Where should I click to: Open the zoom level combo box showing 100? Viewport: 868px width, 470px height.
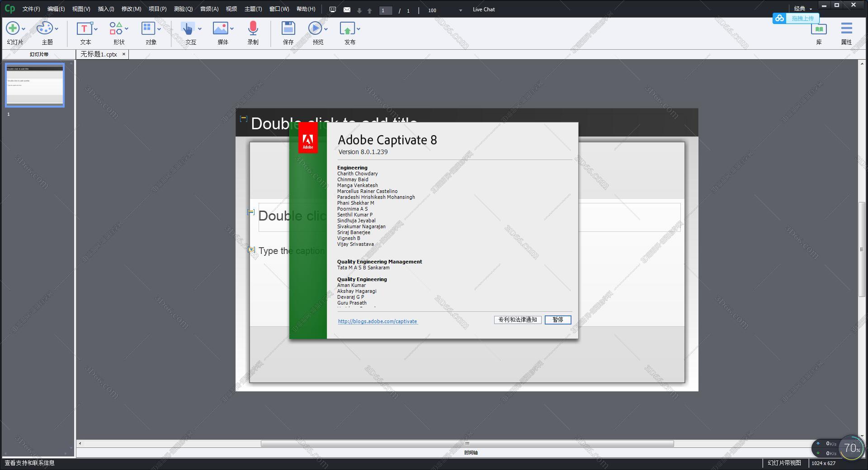[445, 10]
